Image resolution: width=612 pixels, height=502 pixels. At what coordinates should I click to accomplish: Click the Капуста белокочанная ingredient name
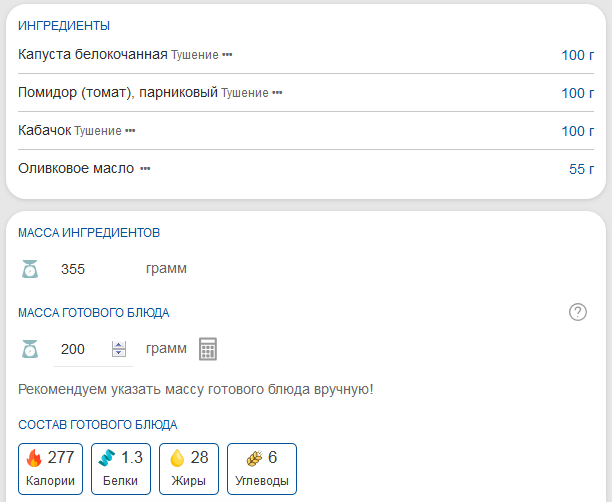point(92,54)
